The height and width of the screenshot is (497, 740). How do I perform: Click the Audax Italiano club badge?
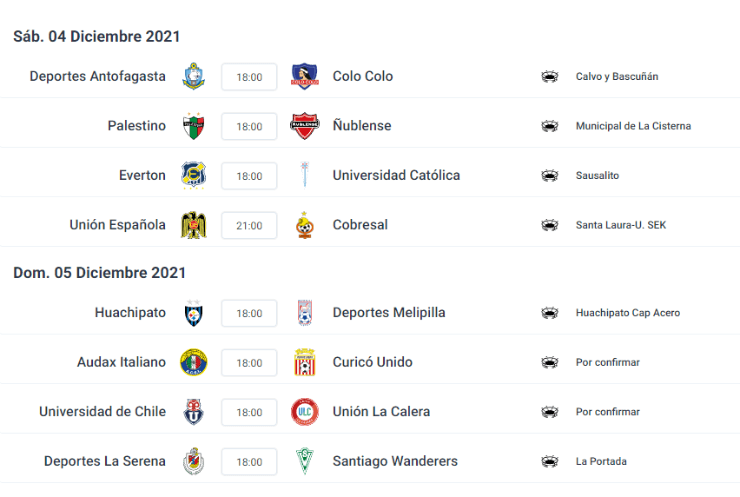click(x=193, y=362)
